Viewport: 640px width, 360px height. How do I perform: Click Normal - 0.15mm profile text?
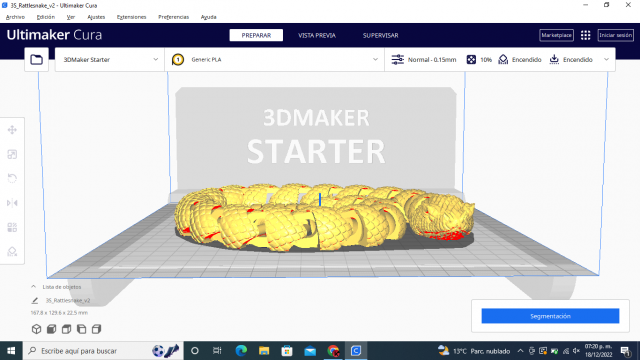point(432,60)
